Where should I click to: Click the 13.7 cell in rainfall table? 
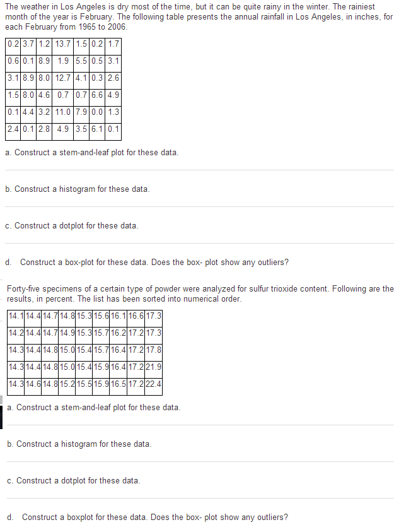[62, 44]
